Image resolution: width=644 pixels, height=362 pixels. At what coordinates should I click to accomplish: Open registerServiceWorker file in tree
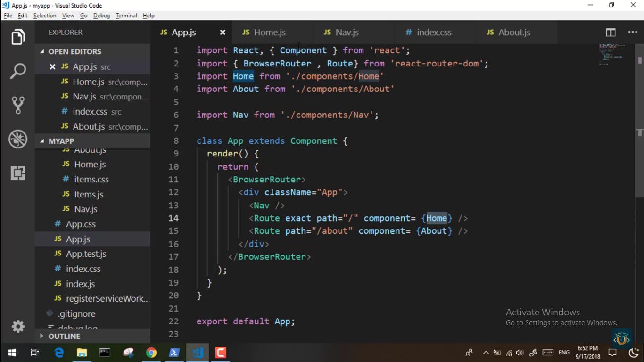(93, 298)
